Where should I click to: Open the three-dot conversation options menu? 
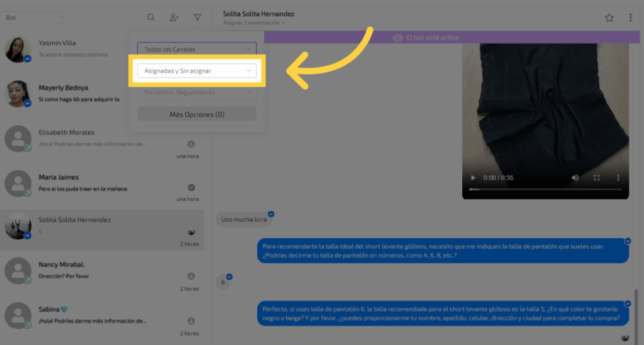pos(630,18)
